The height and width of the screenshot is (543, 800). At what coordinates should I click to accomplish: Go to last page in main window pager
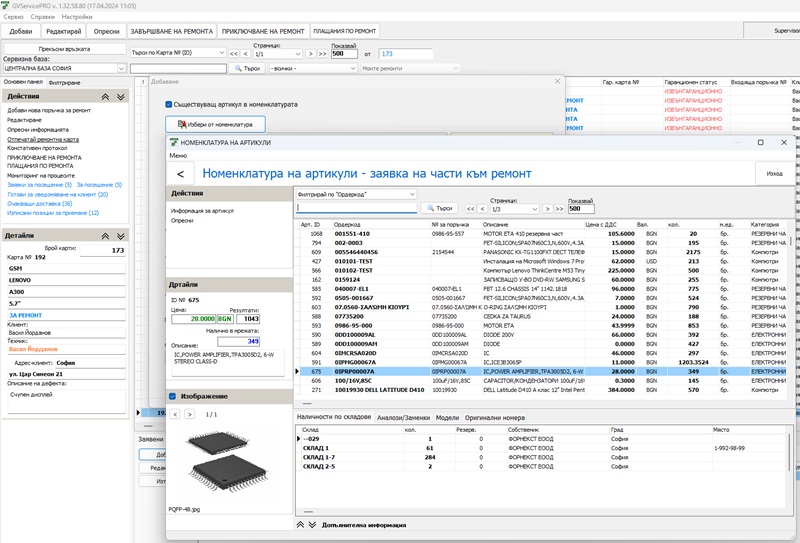[x=322, y=54]
